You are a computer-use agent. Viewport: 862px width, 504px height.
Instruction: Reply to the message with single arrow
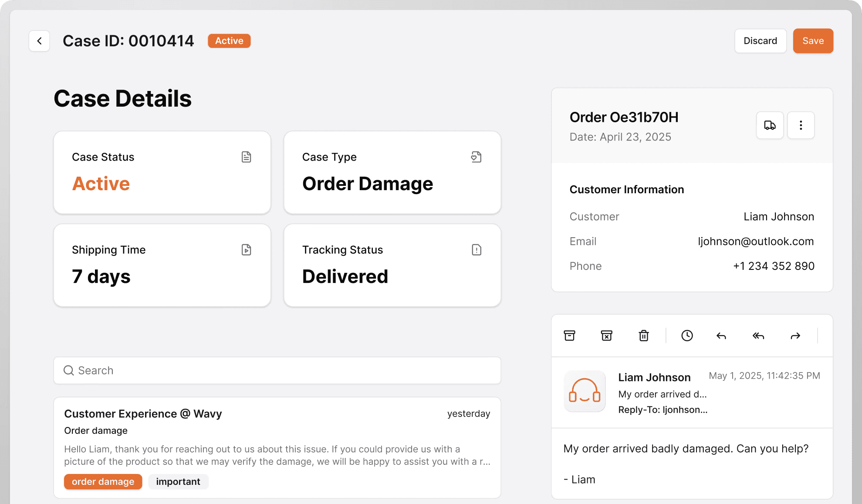[x=721, y=336]
